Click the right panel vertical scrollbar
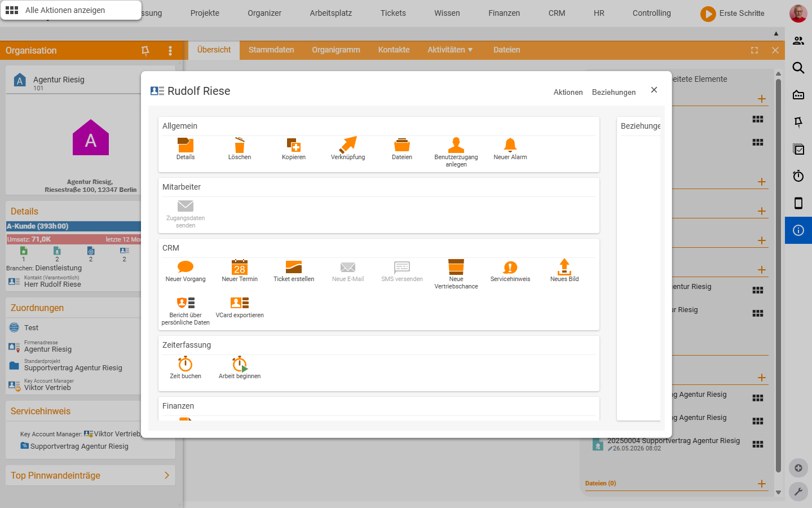Image resolution: width=812 pixels, height=508 pixels. 778,275
